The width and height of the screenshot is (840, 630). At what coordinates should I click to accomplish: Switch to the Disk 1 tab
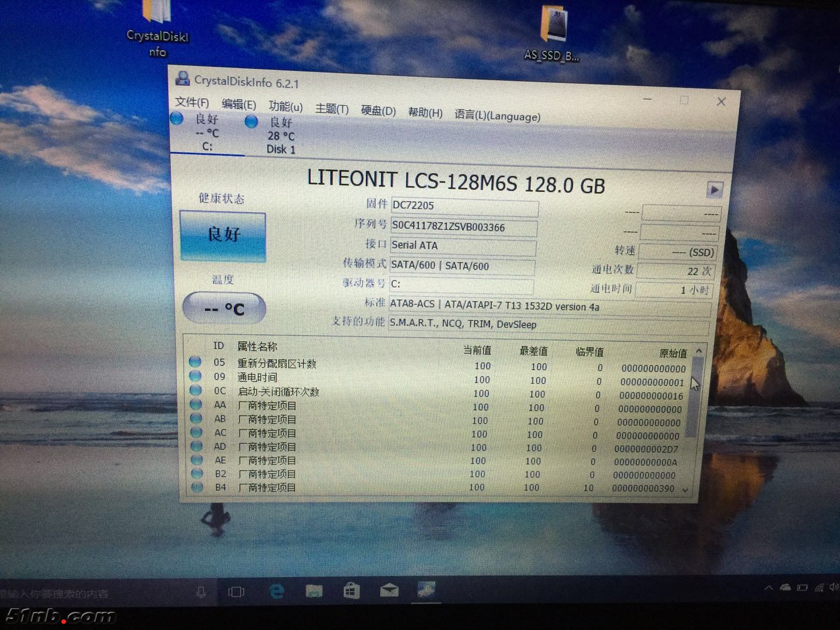pyautogui.click(x=281, y=136)
